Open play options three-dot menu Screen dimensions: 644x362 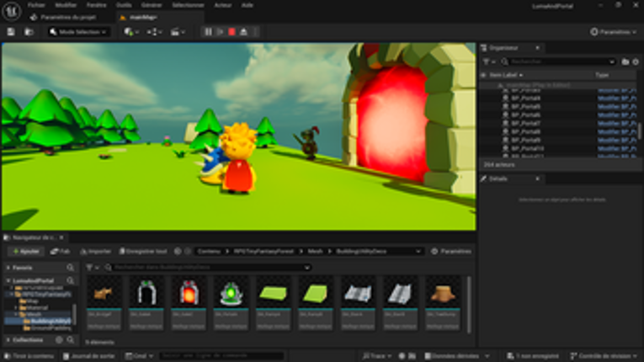255,32
